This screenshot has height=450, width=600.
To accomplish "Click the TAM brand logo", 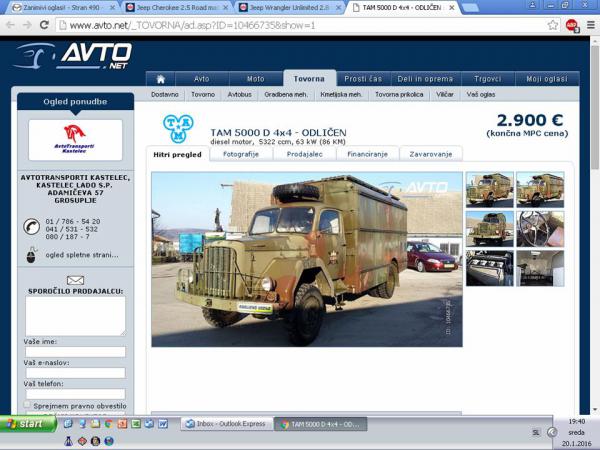I will pos(179,127).
